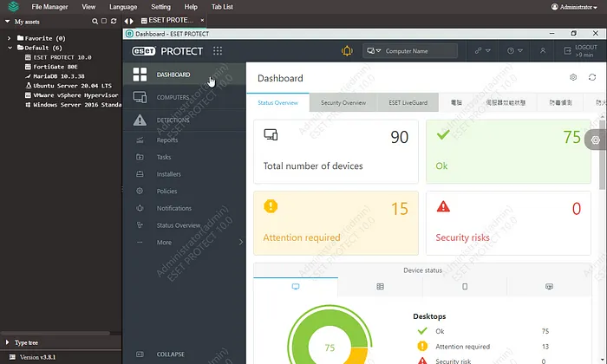Switch to Security Overview tab
This screenshot has width=607, height=364.
[x=343, y=102]
